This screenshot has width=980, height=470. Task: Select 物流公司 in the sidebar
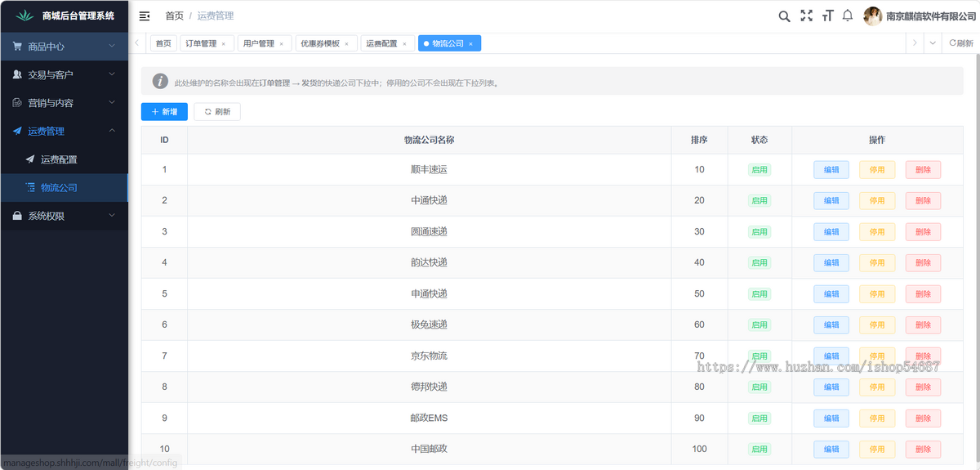[x=64, y=187]
